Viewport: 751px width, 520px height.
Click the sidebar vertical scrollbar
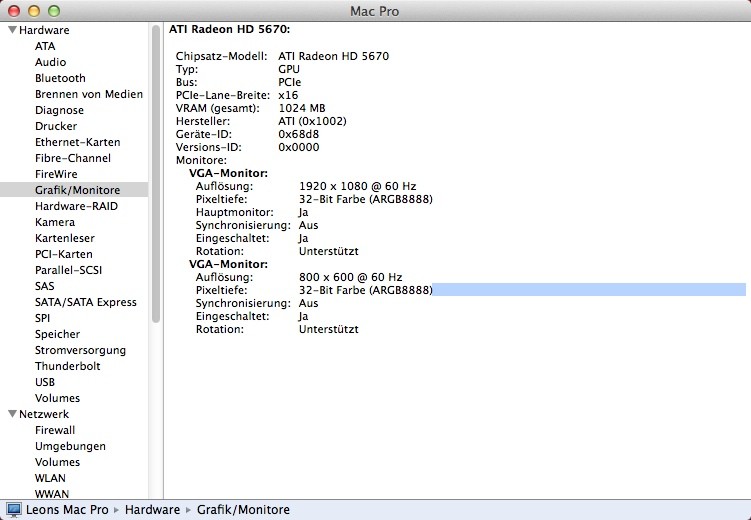156,170
